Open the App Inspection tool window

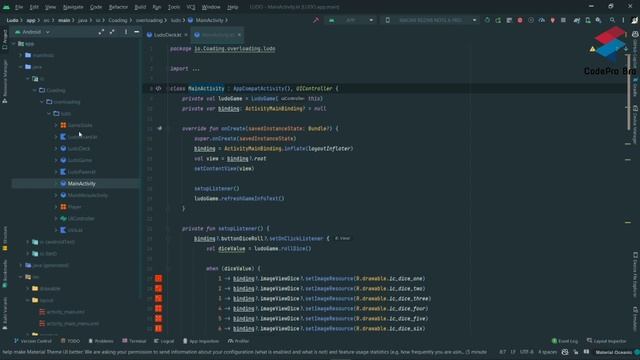point(200,341)
